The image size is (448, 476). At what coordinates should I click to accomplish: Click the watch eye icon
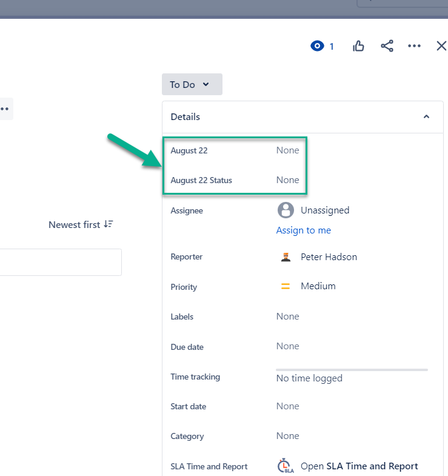click(317, 46)
